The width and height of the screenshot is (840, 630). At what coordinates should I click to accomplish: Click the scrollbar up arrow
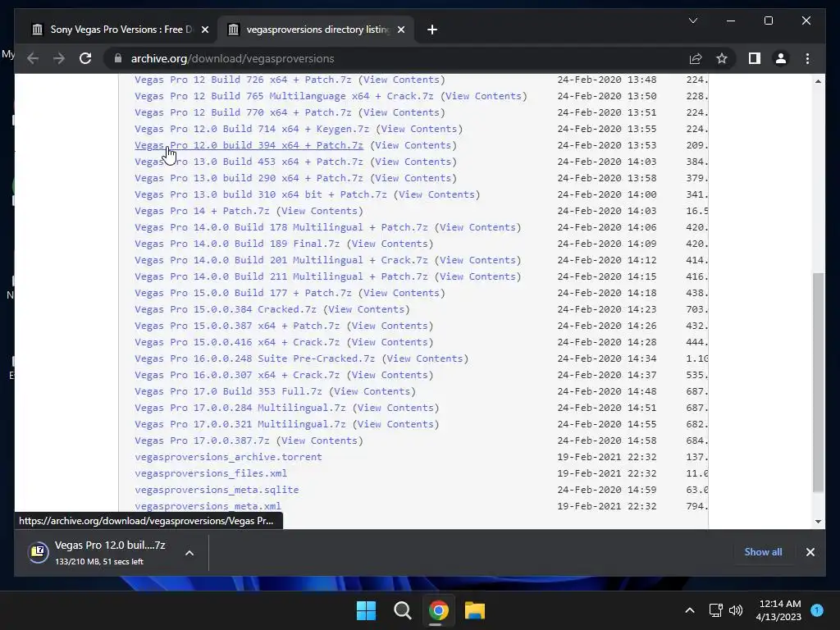point(818,81)
